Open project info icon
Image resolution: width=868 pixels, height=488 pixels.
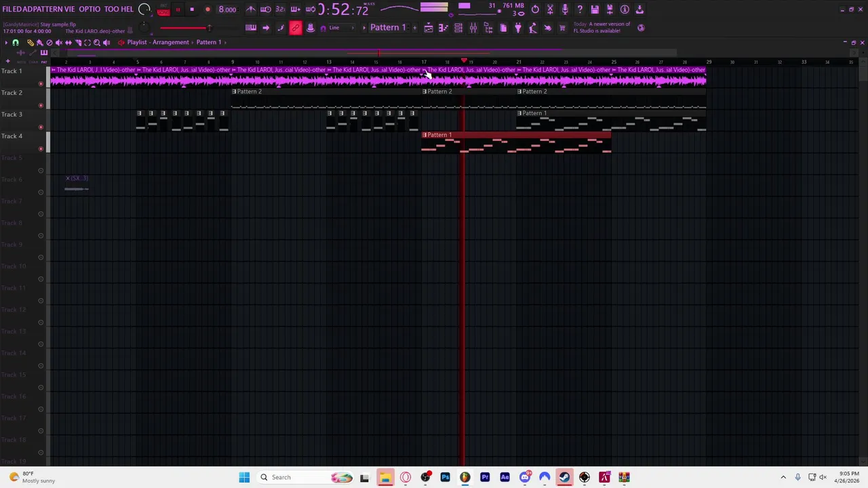point(625,9)
